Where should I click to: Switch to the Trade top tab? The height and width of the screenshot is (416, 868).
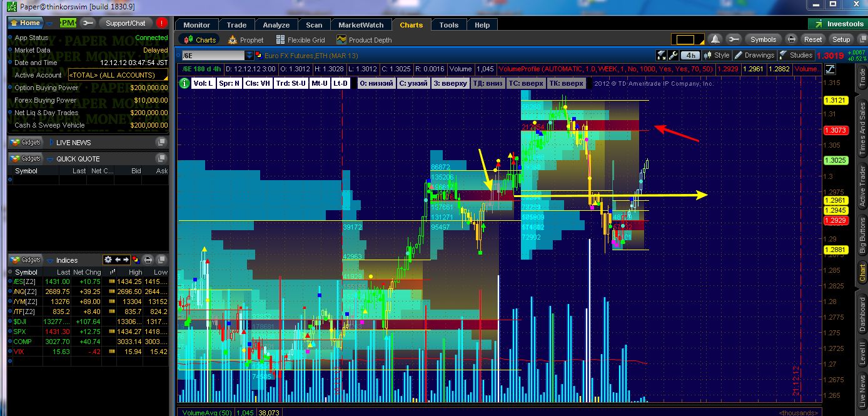[x=236, y=25]
